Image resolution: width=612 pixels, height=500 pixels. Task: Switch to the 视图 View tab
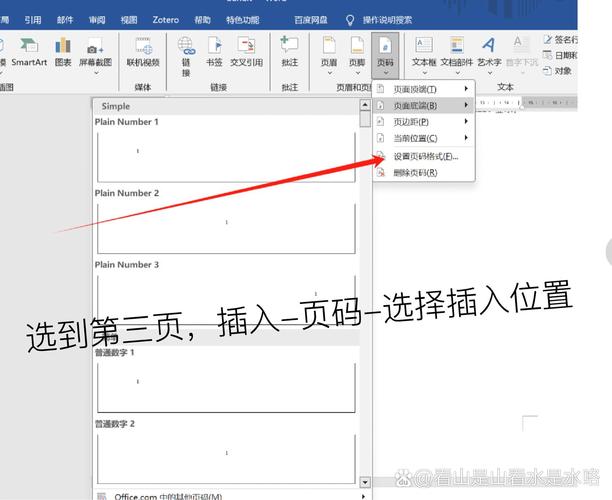[129, 20]
